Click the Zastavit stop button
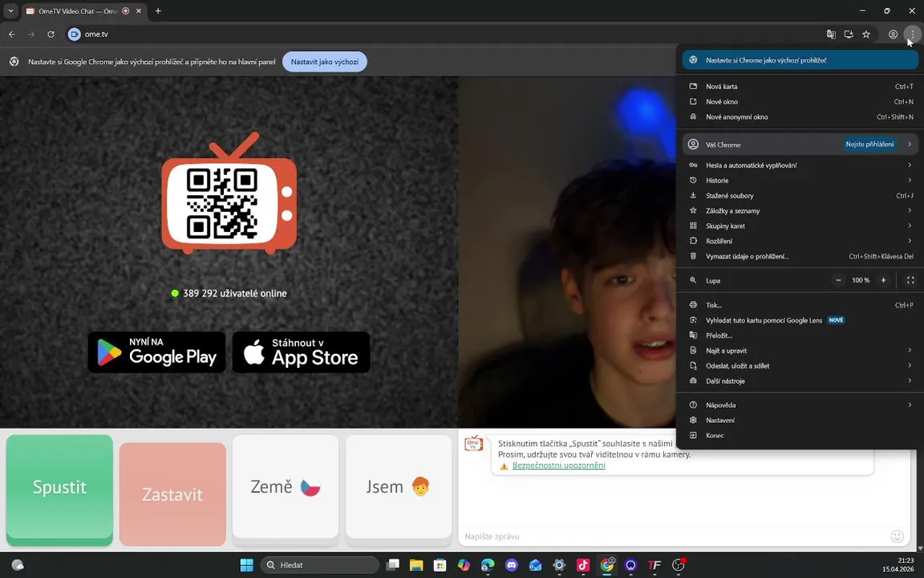924x578 pixels. [x=172, y=495]
